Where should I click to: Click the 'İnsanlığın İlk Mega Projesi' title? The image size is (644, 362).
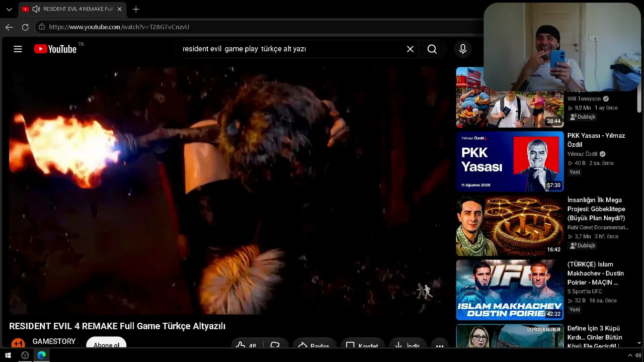pos(596,209)
